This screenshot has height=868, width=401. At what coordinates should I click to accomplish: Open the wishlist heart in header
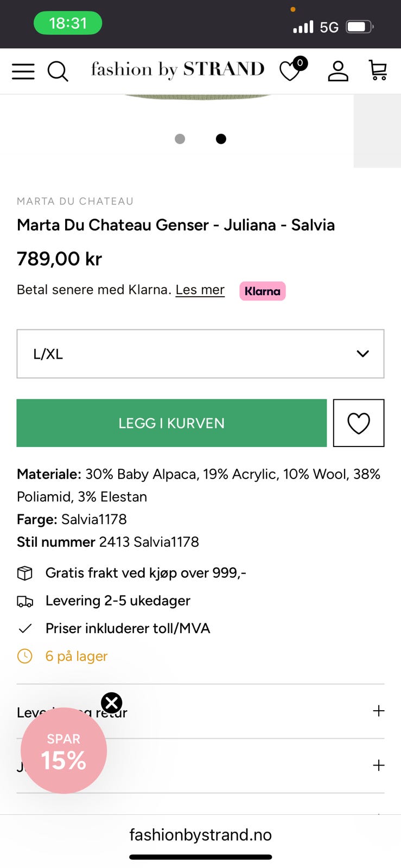pos(291,71)
